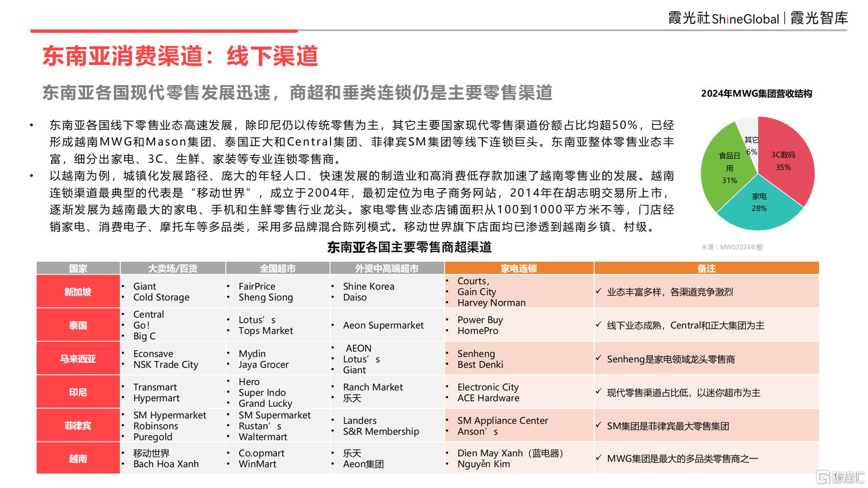Image resolution: width=868 pixels, height=488 pixels.
Task: Click the 移动世界 entry in Vietnam row
Action: (x=151, y=453)
